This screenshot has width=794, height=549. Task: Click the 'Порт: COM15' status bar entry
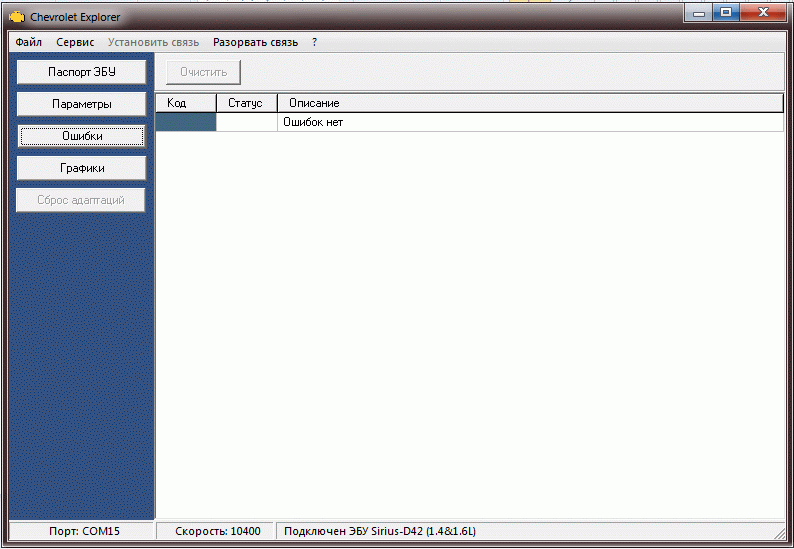point(81,531)
